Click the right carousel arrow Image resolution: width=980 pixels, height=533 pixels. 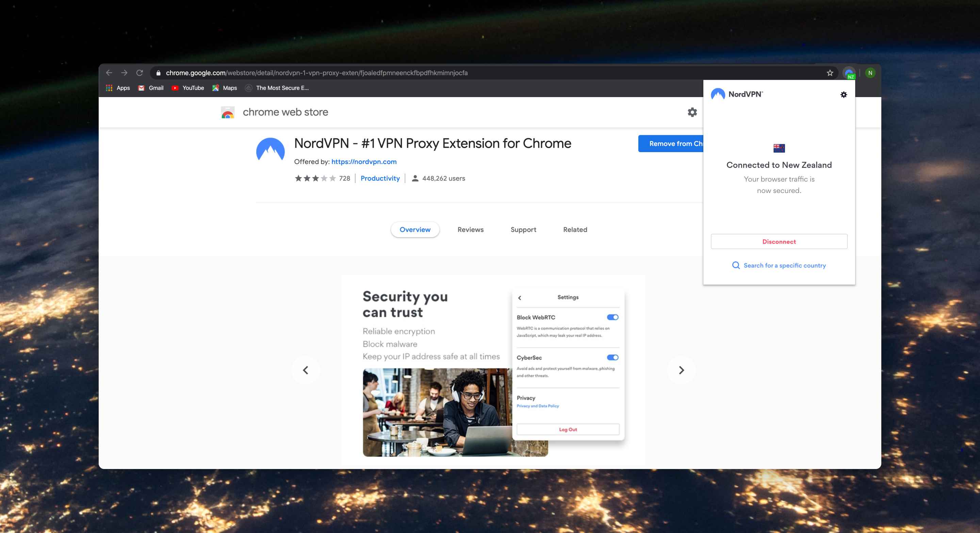point(682,369)
